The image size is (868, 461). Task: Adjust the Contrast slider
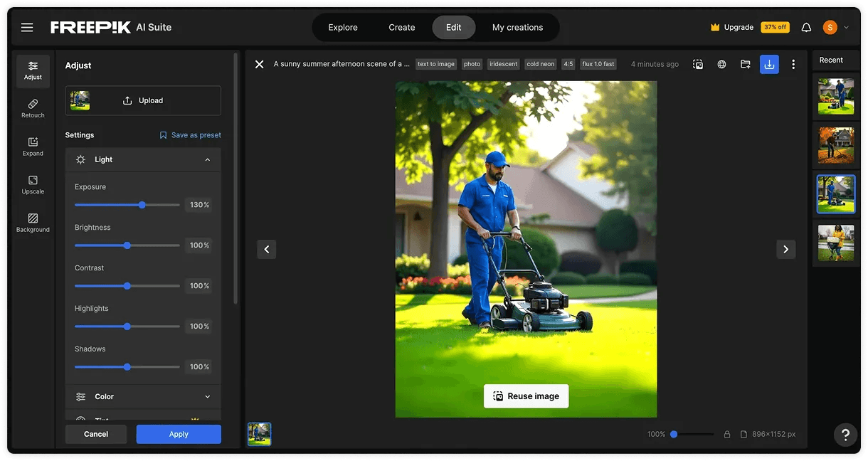pos(127,286)
